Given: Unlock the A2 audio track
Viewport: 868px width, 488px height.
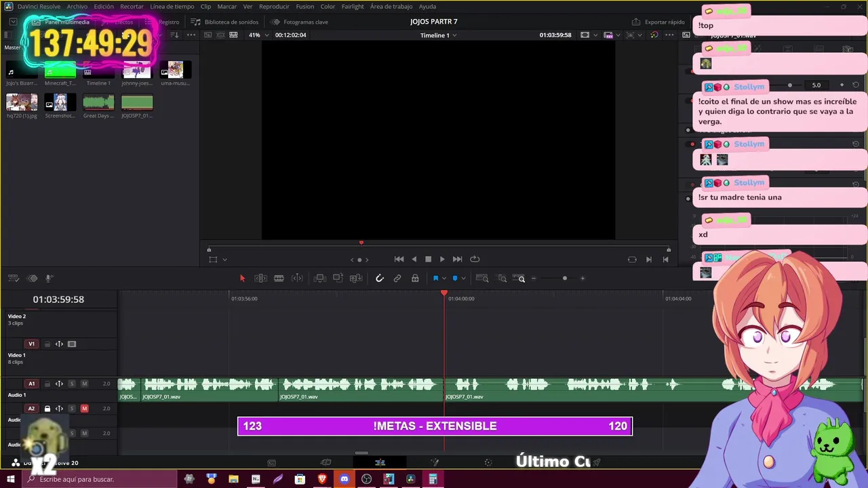Looking at the screenshot, I should [x=47, y=409].
